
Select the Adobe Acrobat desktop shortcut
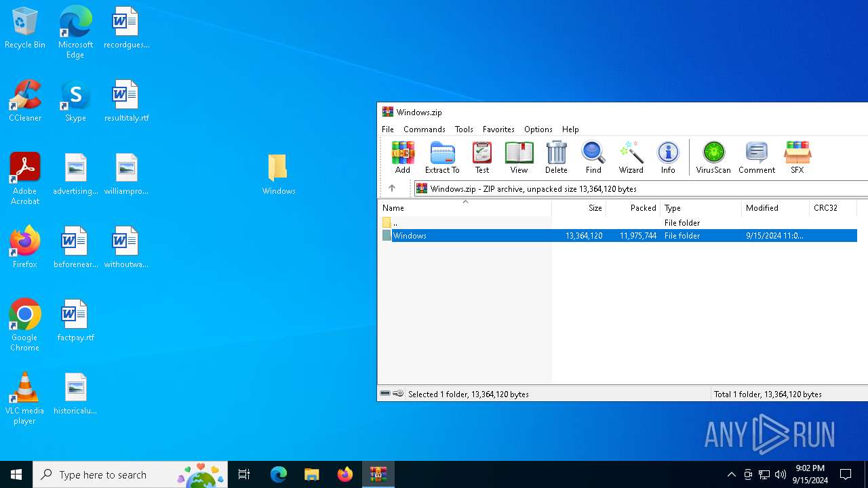click(25, 179)
